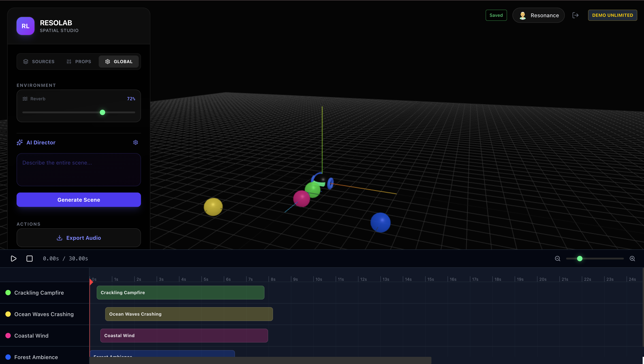Open the Global tab
The width and height of the screenshot is (644, 364).
[x=119, y=62]
